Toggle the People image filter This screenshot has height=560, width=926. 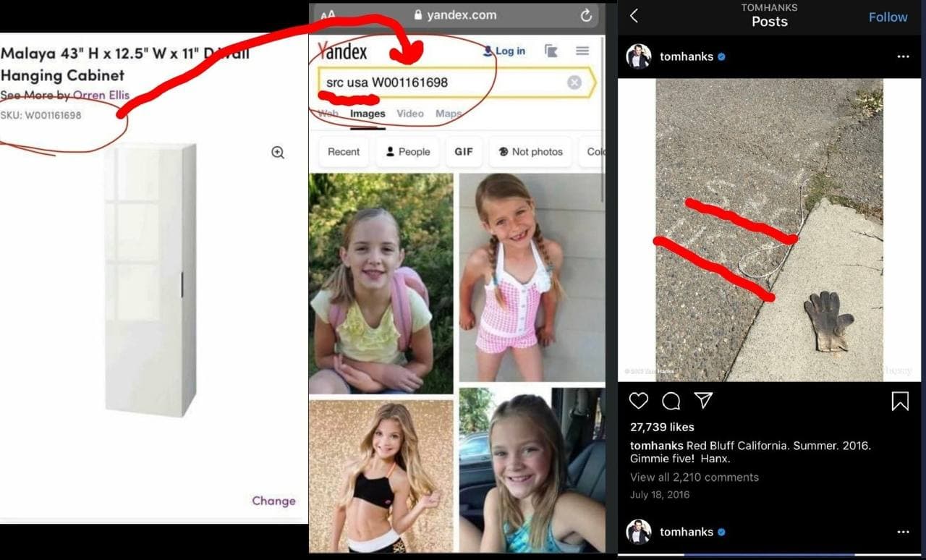(x=407, y=152)
